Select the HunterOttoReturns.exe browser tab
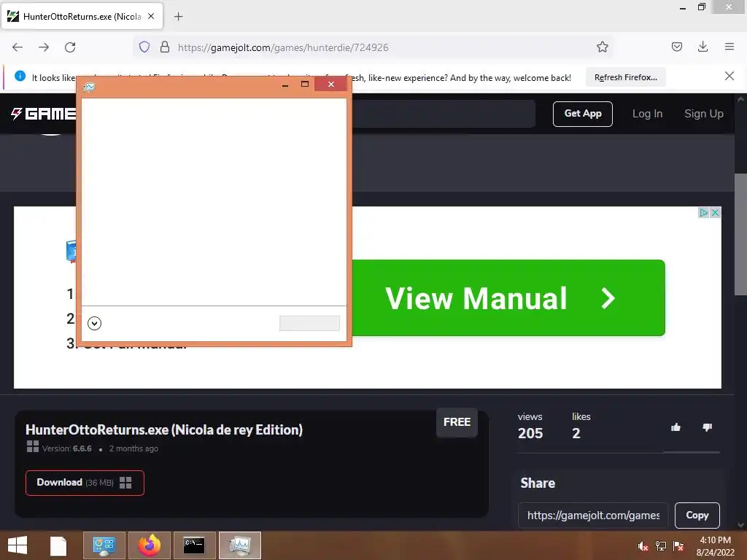The width and height of the screenshot is (747, 560). (x=82, y=16)
